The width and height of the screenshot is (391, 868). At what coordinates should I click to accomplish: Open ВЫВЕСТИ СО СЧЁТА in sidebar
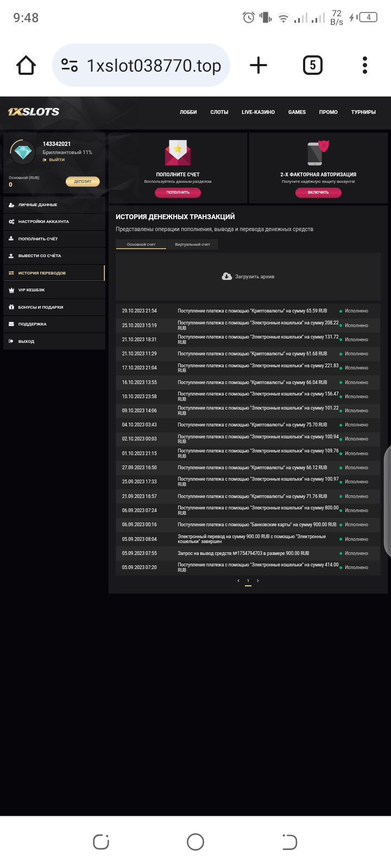point(54,256)
